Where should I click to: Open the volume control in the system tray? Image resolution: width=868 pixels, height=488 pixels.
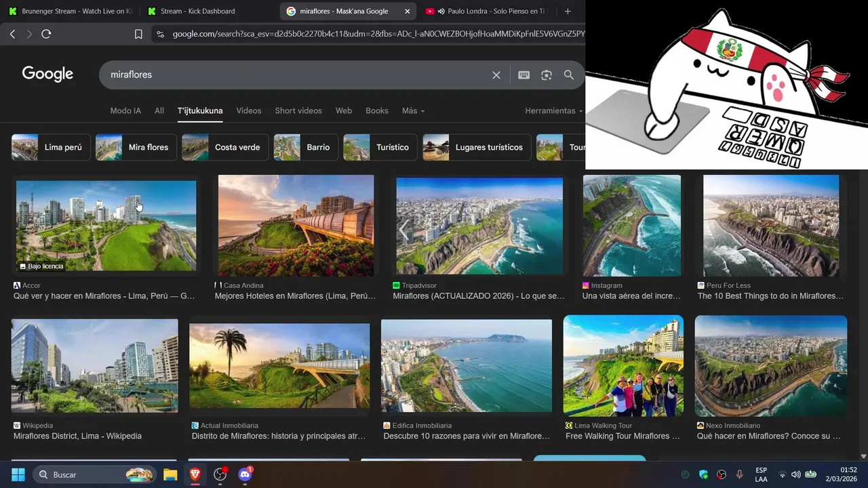(x=795, y=474)
